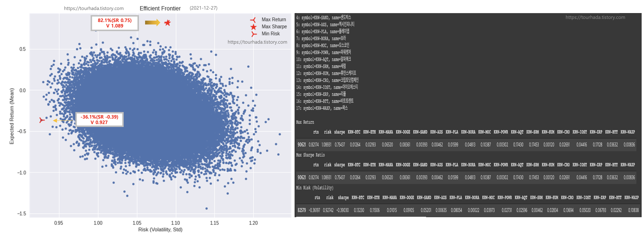Click the Max Sharpe legend star icon
The width and height of the screenshot is (644, 239).
[253, 27]
